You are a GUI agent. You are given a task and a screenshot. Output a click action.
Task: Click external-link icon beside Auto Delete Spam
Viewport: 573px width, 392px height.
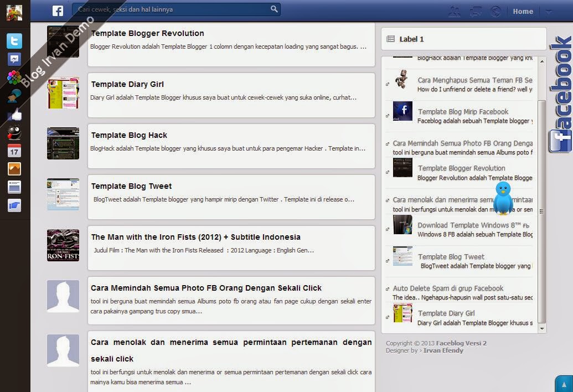click(388, 289)
